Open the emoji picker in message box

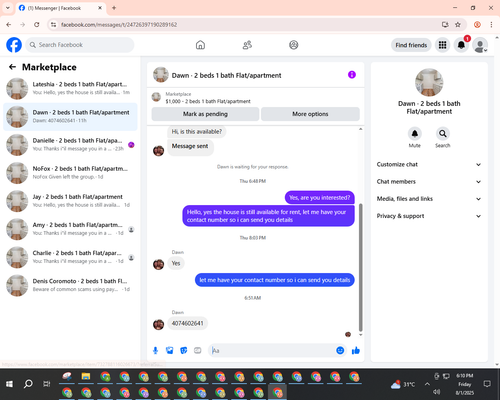(340, 350)
